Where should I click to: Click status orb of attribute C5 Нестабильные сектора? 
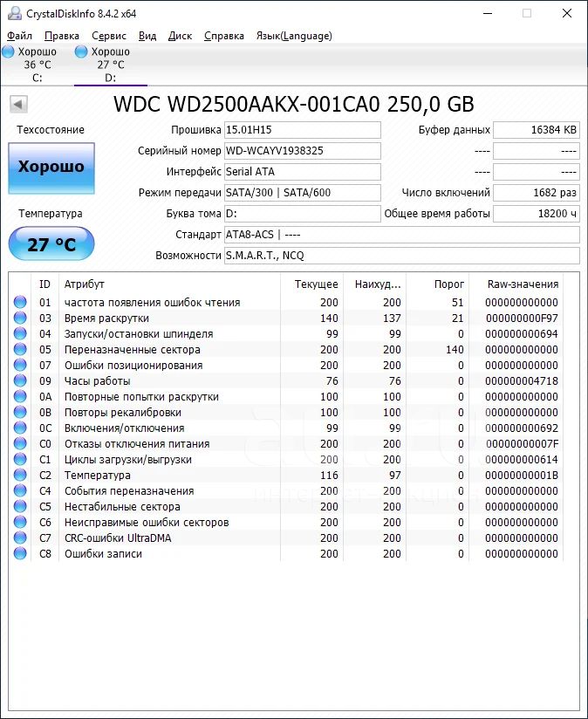point(20,506)
